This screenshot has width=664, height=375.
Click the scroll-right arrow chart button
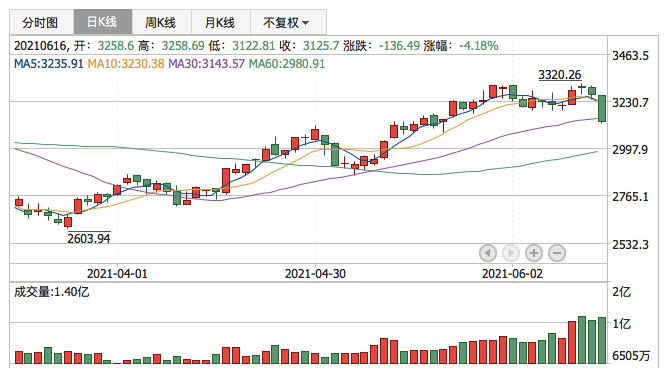point(511,253)
